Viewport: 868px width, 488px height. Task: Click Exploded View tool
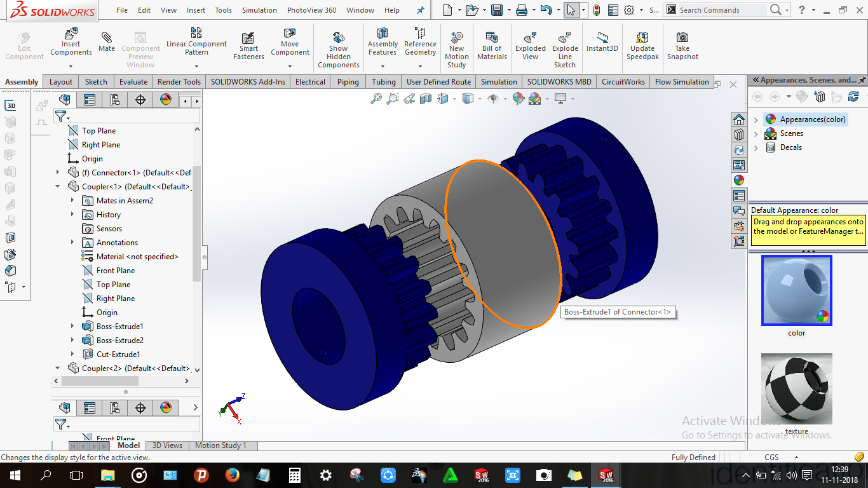pos(531,46)
